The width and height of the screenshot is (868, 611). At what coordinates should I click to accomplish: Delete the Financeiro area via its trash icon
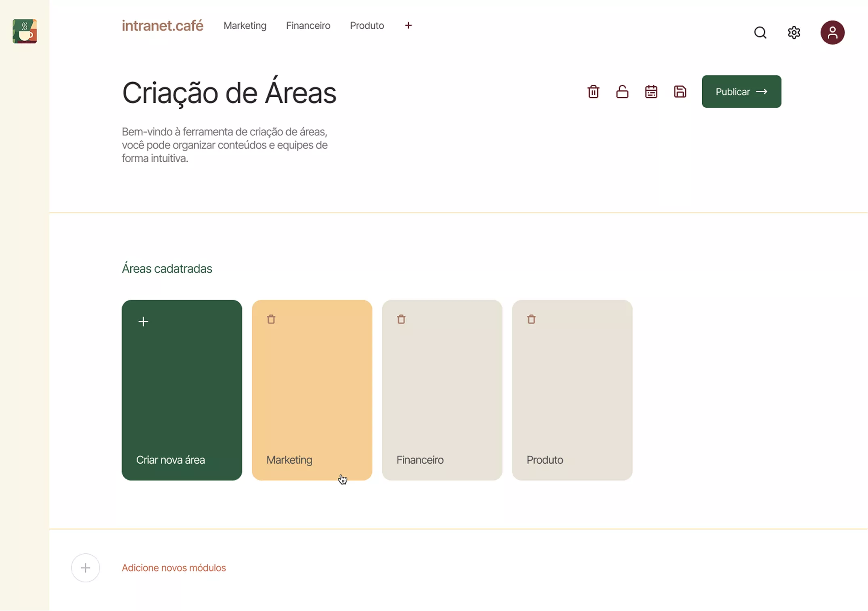(x=401, y=319)
